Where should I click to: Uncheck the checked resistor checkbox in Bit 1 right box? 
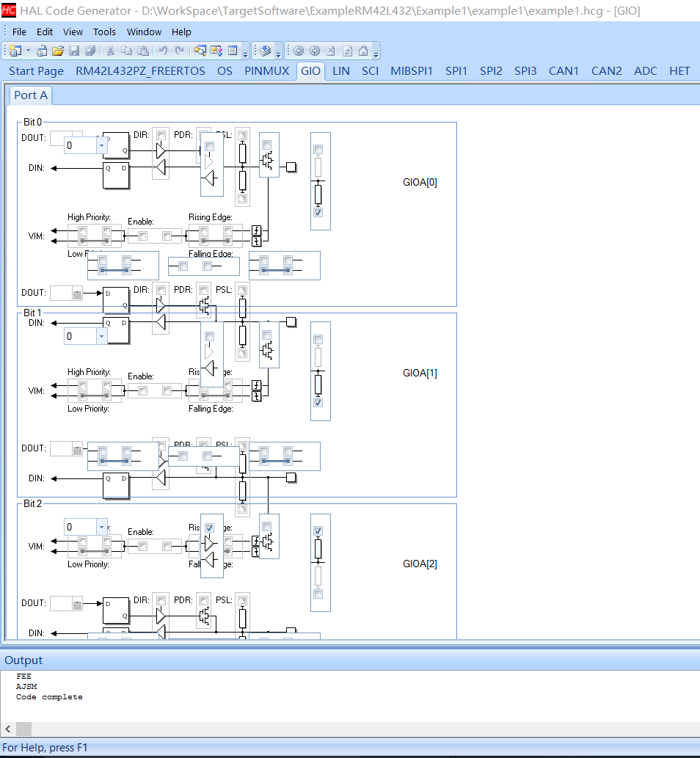(318, 402)
